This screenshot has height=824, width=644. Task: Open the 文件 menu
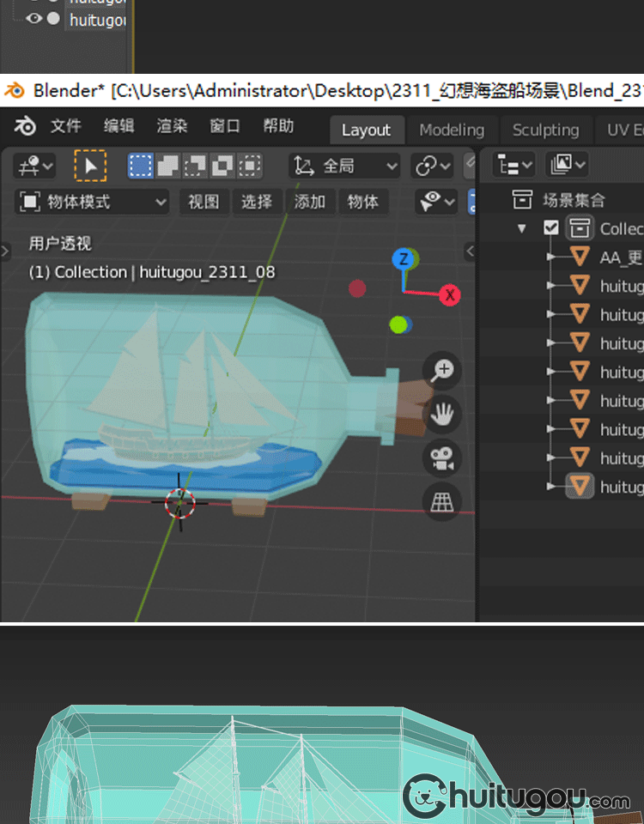[x=66, y=126]
